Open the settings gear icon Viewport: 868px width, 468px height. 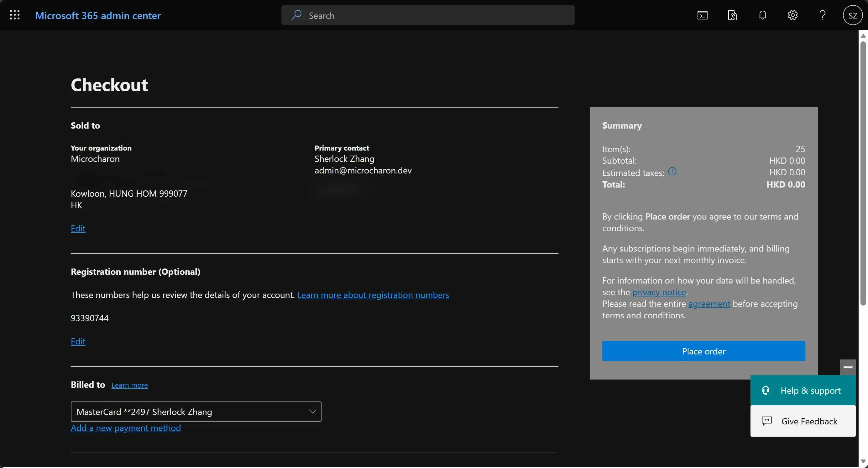(x=792, y=15)
